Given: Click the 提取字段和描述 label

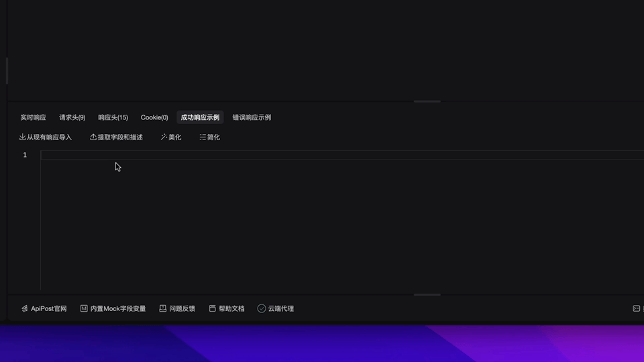Looking at the screenshot, I should [120, 137].
